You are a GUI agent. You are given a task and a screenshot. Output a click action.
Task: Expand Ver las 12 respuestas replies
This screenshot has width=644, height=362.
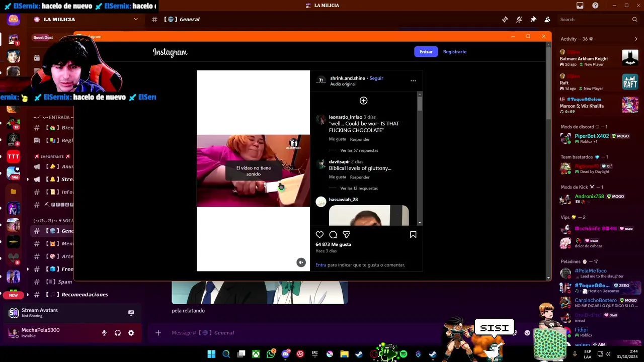[359, 188]
